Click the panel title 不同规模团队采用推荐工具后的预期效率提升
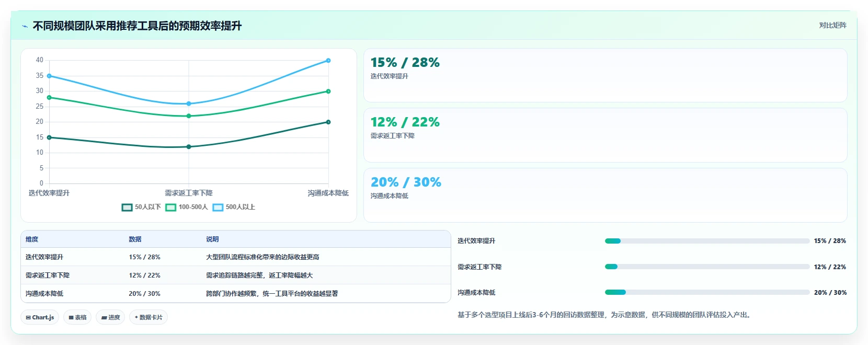This screenshot has width=868, height=345. [137, 26]
